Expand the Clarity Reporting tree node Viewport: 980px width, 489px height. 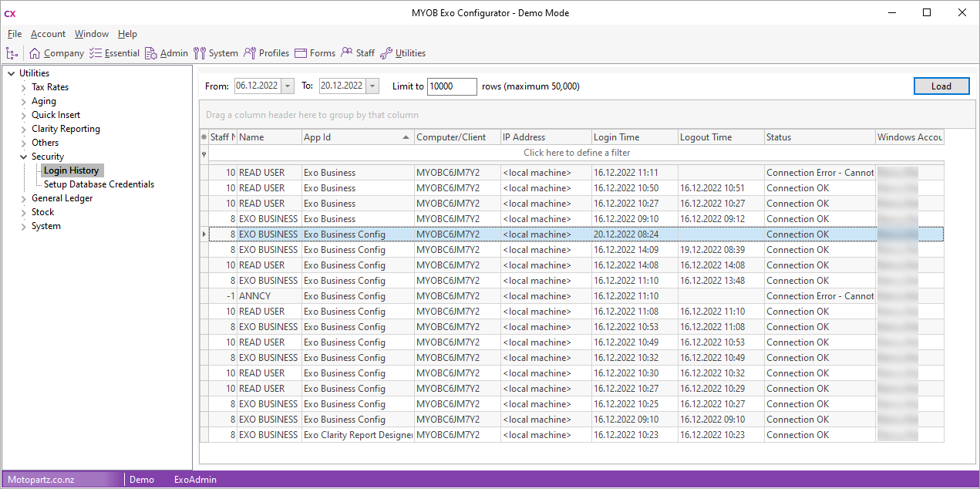(x=23, y=129)
